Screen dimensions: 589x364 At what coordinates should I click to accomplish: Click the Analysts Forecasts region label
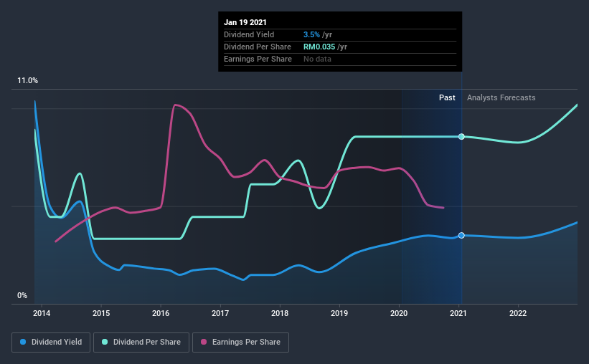click(501, 97)
